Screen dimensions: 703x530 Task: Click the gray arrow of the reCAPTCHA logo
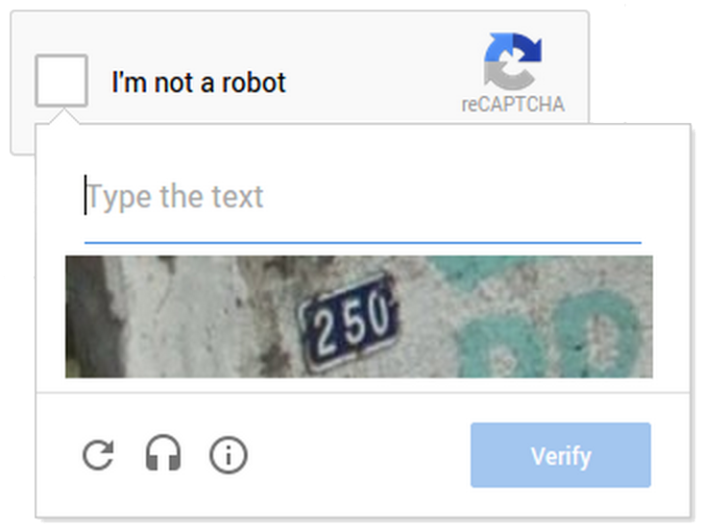click(x=508, y=76)
